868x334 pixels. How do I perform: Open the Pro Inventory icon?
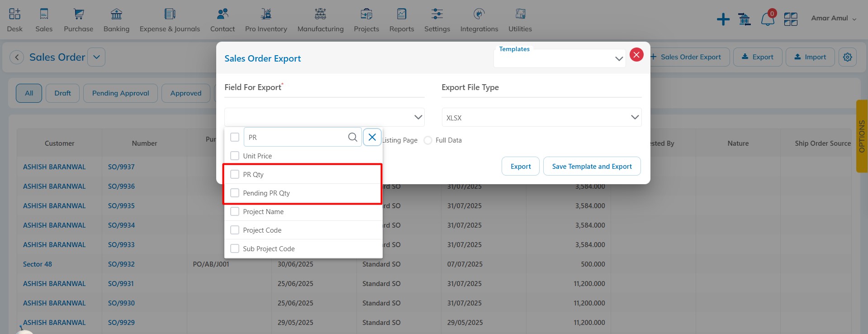[x=266, y=14]
